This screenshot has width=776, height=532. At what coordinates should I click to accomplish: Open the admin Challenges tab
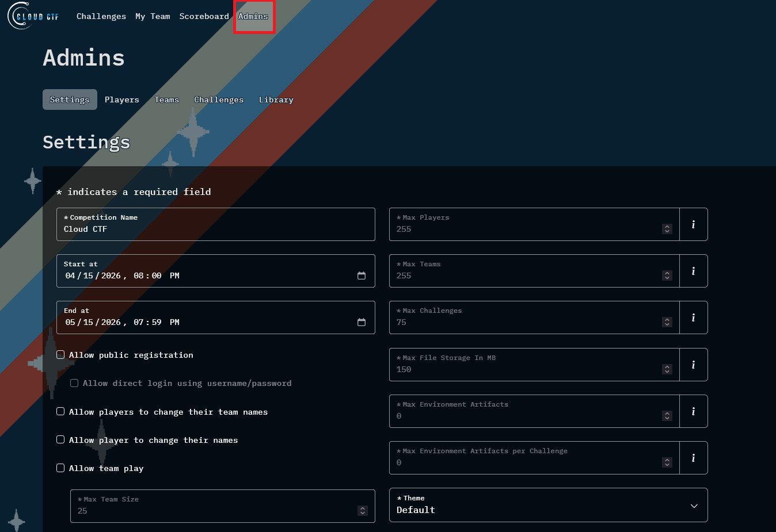219,99
